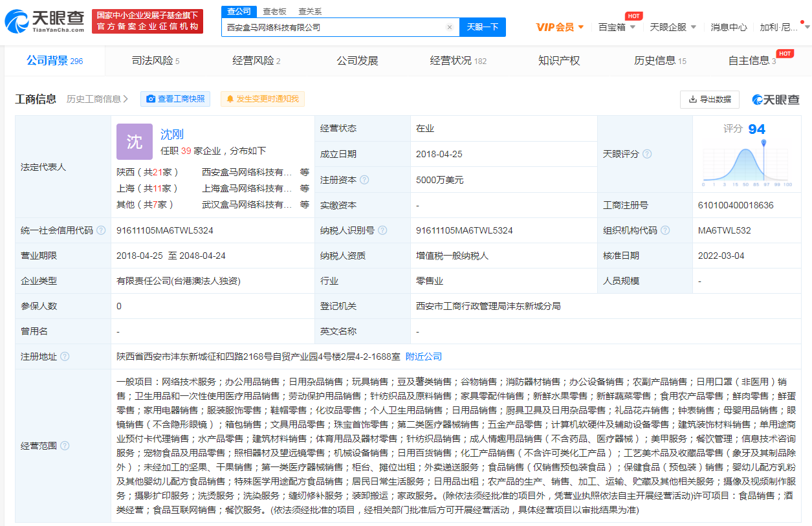Click the camera icon in 查看工商快照
This screenshot has height=526, width=812.
[x=151, y=99]
